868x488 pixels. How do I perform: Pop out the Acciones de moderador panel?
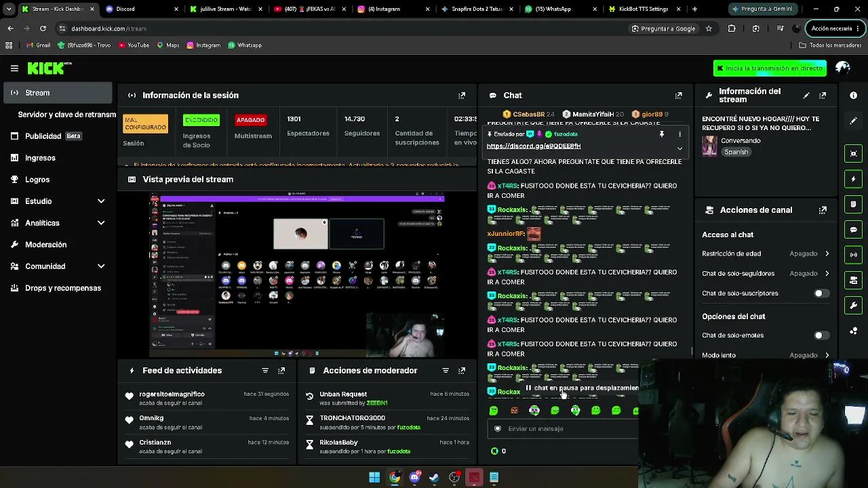[462, 371]
